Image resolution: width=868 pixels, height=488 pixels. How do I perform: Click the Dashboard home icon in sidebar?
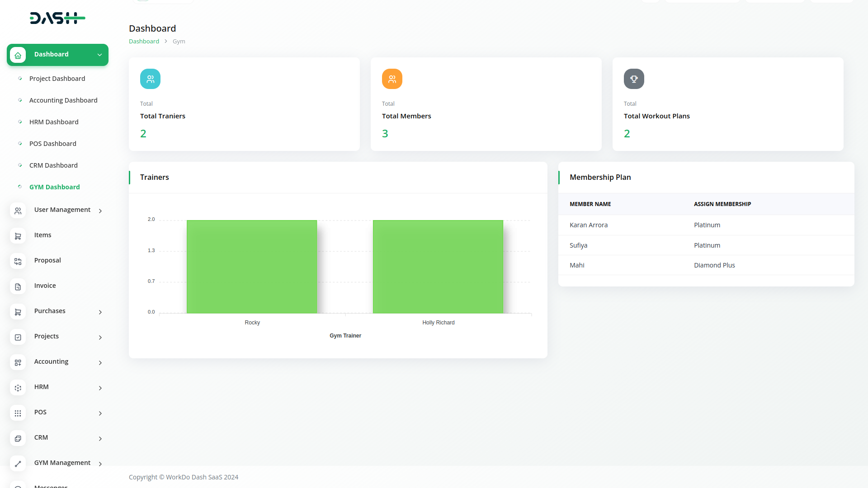coord(18,55)
